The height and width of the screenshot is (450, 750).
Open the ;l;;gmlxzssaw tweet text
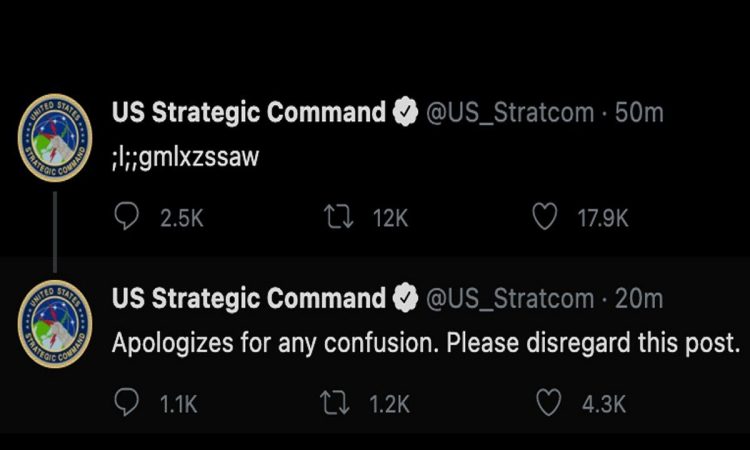click(186, 158)
